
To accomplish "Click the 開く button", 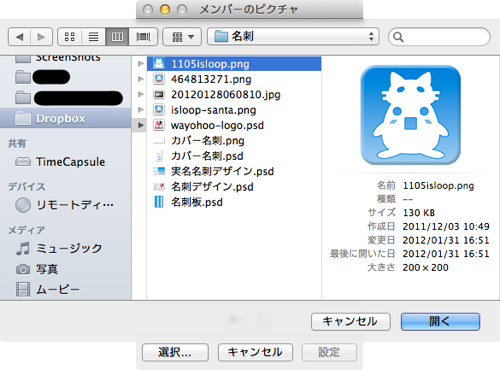I will pos(440,322).
